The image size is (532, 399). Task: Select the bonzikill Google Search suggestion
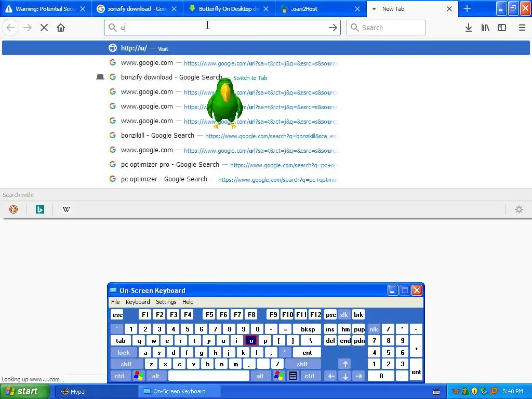point(265,136)
